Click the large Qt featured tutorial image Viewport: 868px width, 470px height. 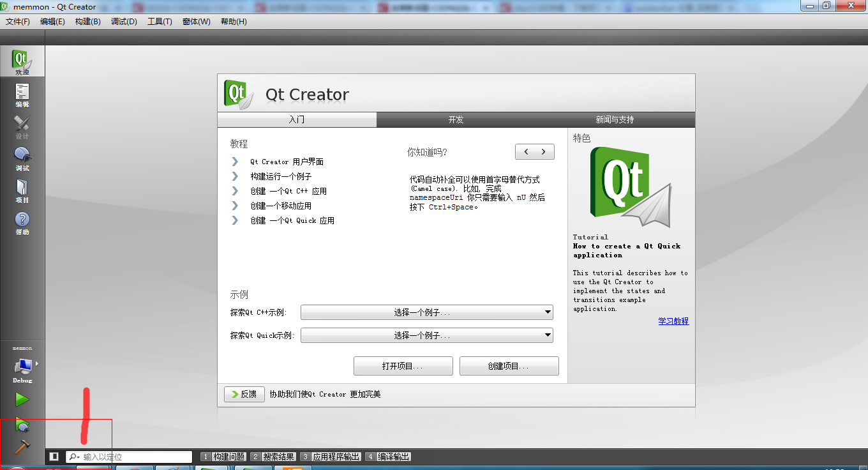coord(630,186)
